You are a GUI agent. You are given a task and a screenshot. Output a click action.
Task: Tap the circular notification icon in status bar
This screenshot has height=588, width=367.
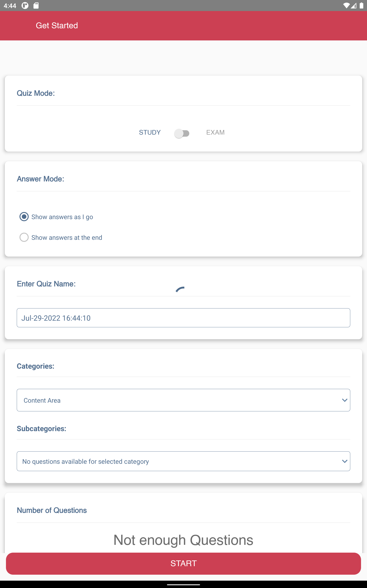[x=25, y=6]
